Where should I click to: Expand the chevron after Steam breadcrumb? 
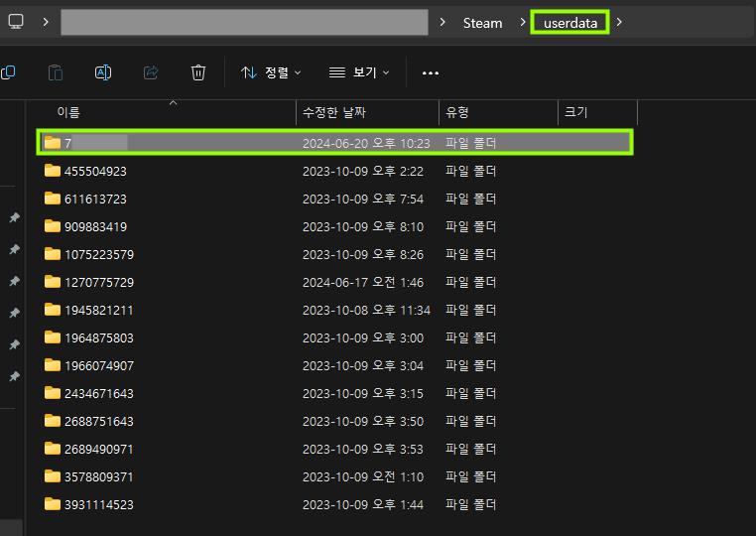click(x=523, y=22)
